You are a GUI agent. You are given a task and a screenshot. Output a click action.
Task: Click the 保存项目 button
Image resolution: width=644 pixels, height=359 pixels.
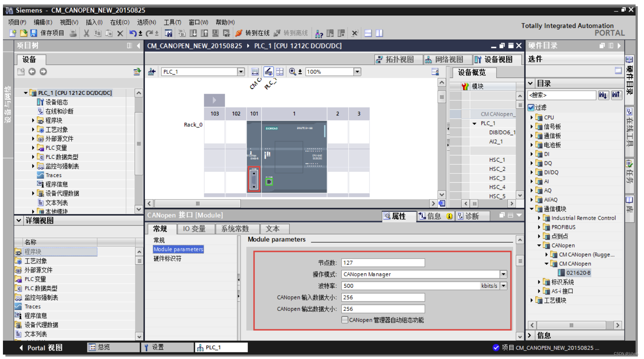coord(47,33)
